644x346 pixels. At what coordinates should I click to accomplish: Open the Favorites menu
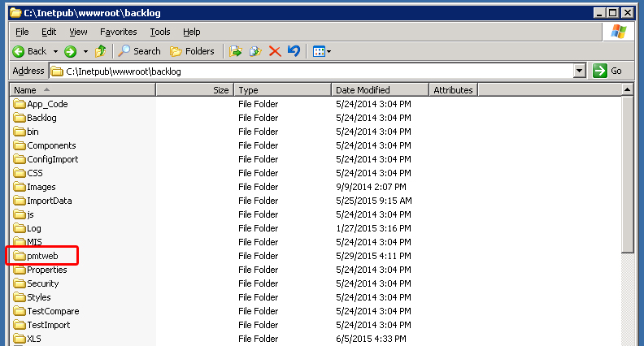click(x=118, y=32)
